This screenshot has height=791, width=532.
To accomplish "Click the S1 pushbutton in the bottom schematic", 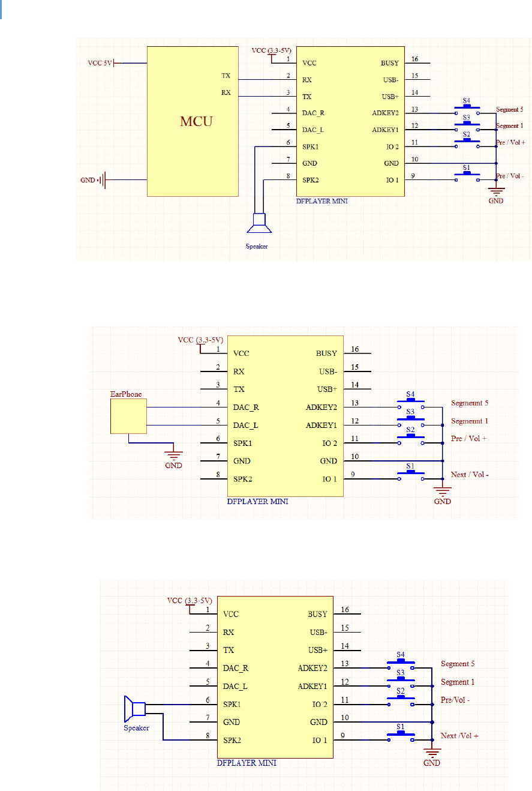I will 401,736.
